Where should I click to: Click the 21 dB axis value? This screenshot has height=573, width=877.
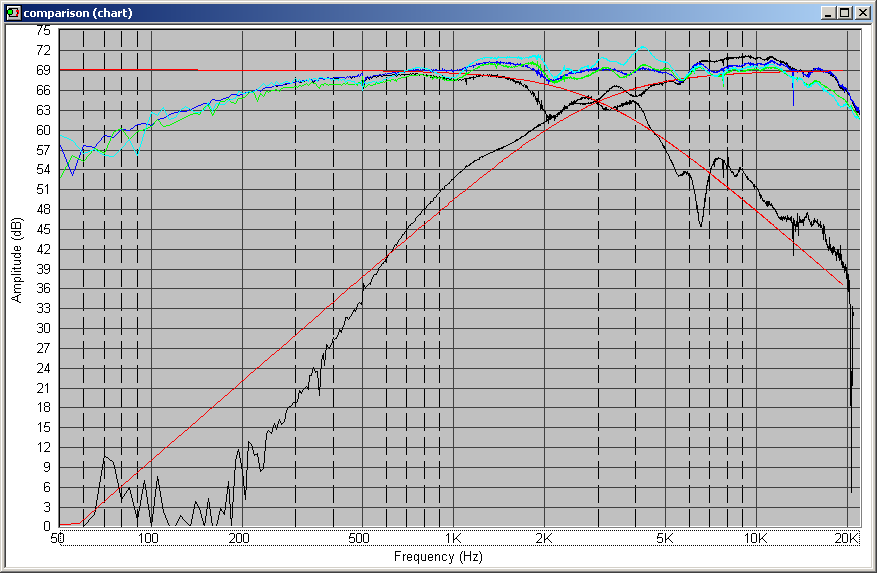43,388
